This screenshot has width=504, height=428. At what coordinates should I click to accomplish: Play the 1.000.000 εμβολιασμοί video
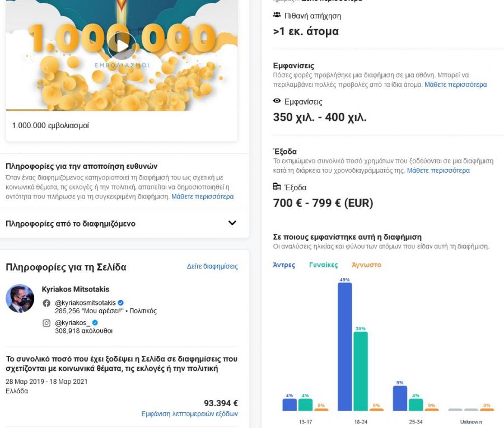(122, 46)
